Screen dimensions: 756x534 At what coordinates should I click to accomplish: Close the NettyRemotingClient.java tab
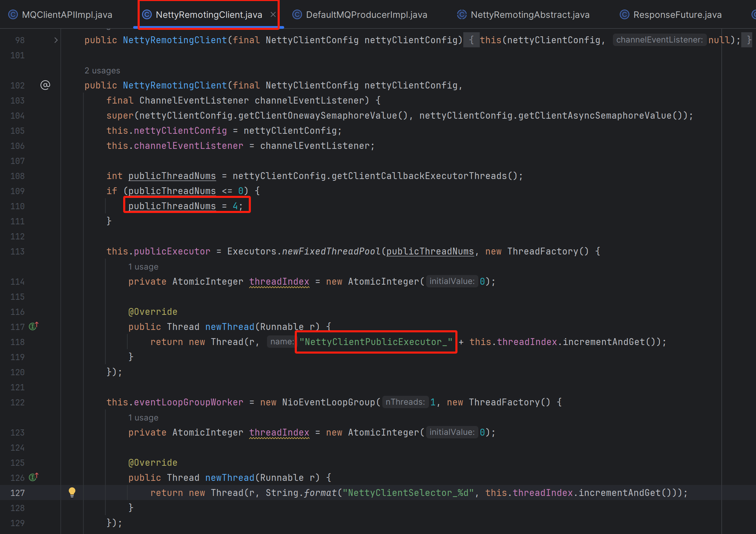(x=273, y=15)
